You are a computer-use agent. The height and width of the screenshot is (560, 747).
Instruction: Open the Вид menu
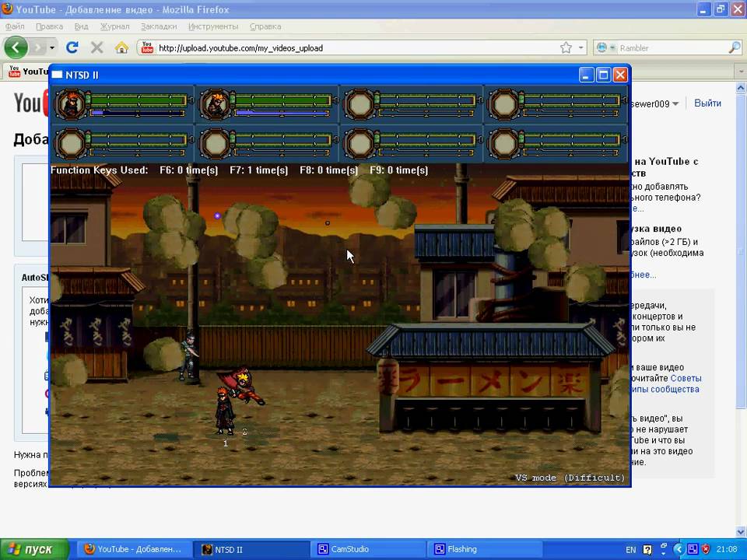click(x=82, y=26)
